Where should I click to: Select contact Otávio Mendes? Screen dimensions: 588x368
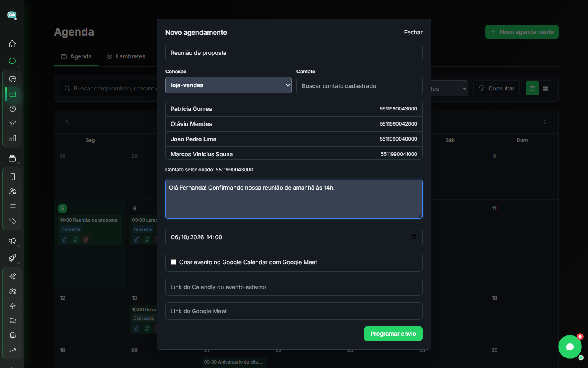pos(294,124)
